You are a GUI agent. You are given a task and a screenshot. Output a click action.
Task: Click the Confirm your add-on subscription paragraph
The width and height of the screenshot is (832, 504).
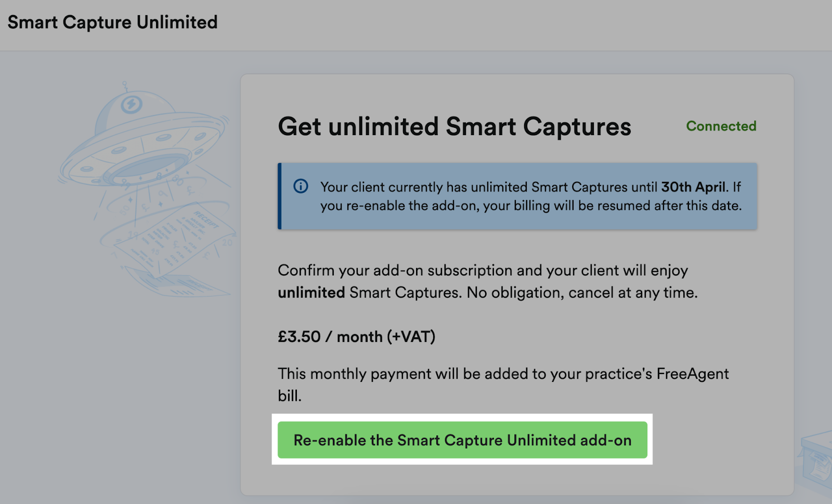tap(488, 281)
